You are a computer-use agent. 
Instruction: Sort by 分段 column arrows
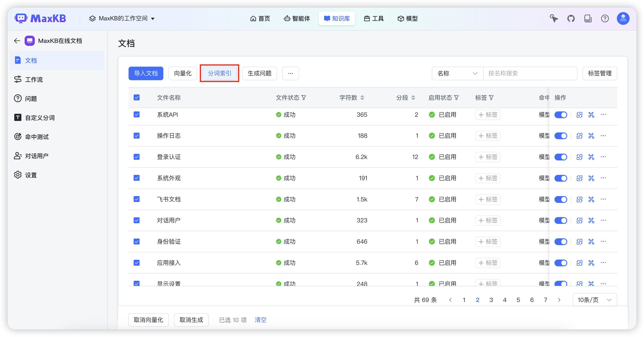click(413, 98)
